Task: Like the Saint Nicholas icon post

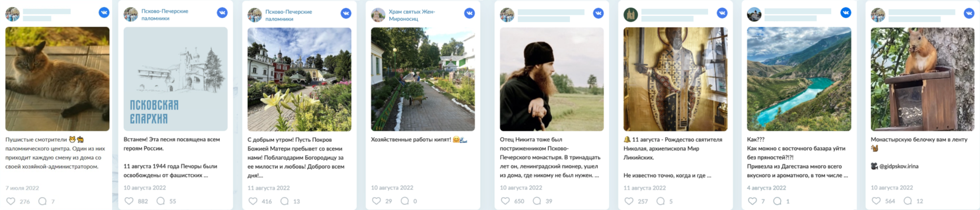Action: pyautogui.click(x=629, y=201)
